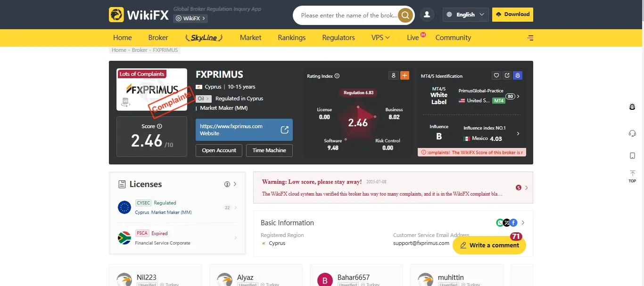644x286 pixels.
Task: Click the Open Account button
Action: [219, 150]
